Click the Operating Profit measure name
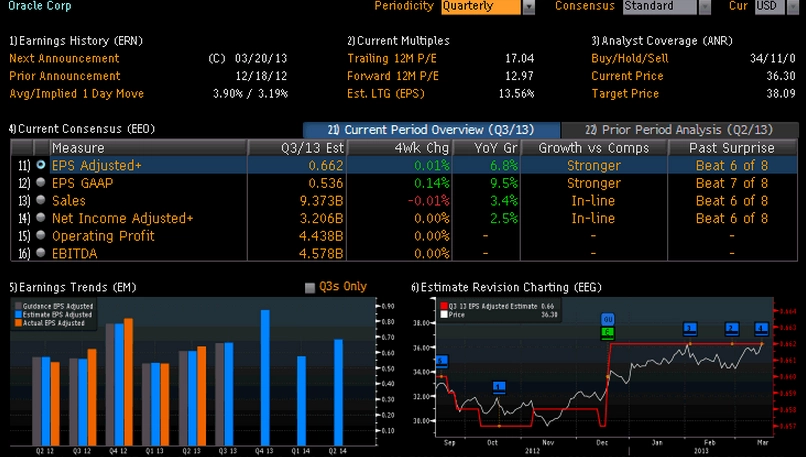This screenshot has height=457, width=806. [103, 235]
